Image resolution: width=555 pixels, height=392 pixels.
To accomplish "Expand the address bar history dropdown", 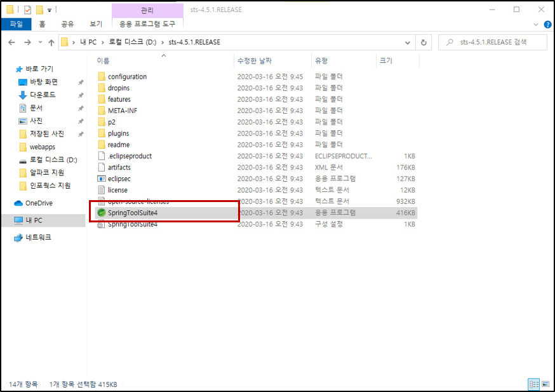I will coord(408,43).
